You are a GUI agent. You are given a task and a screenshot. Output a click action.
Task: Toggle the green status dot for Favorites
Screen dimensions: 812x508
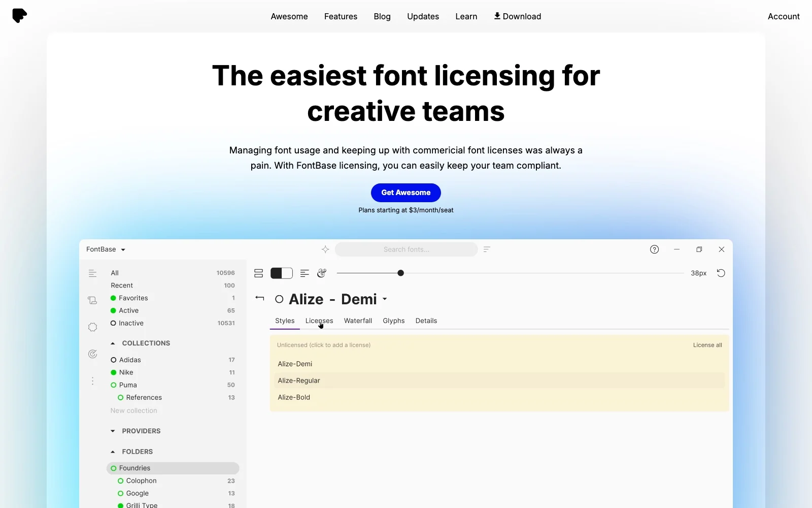coord(113,298)
